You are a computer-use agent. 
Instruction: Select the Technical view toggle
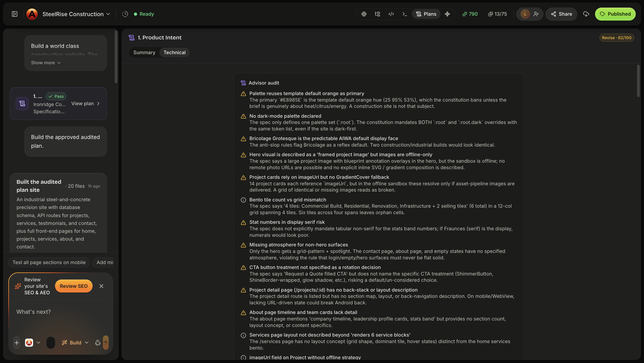pyautogui.click(x=174, y=53)
